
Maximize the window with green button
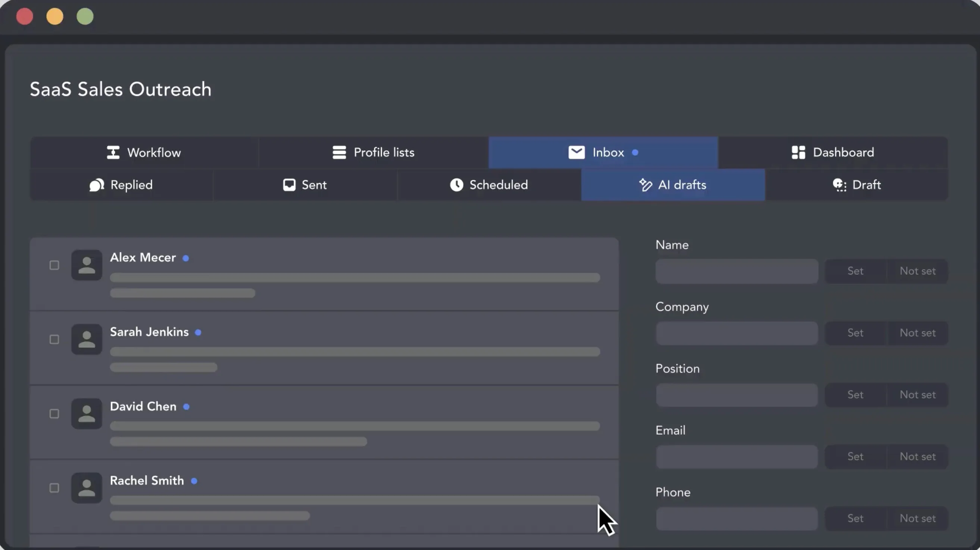tap(85, 16)
